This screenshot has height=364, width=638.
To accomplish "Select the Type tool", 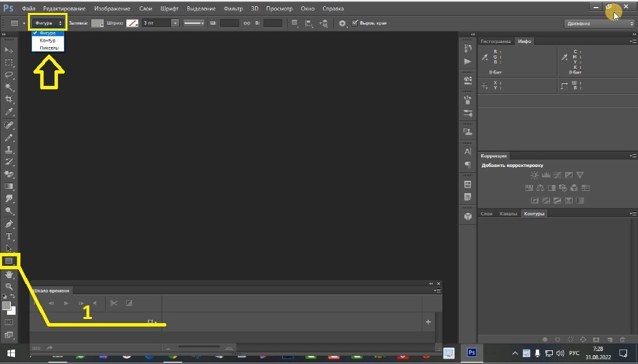I will pyautogui.click(x=9, y=237).
